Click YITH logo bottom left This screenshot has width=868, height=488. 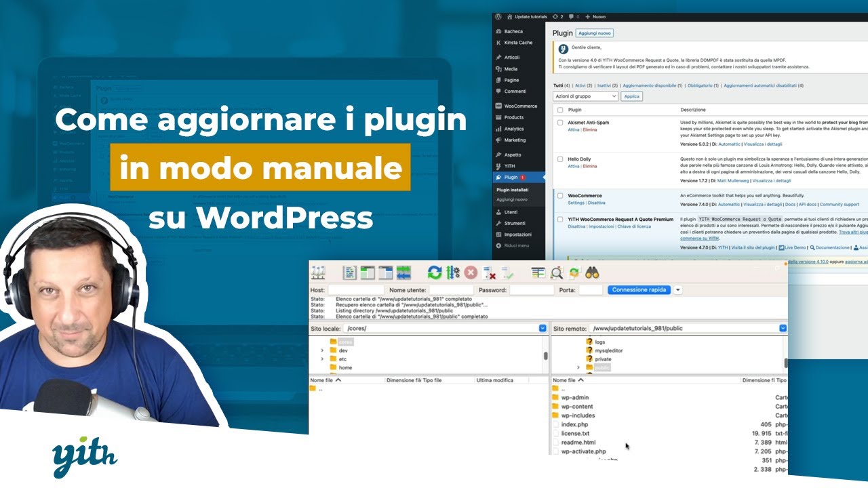click(85, 457)
